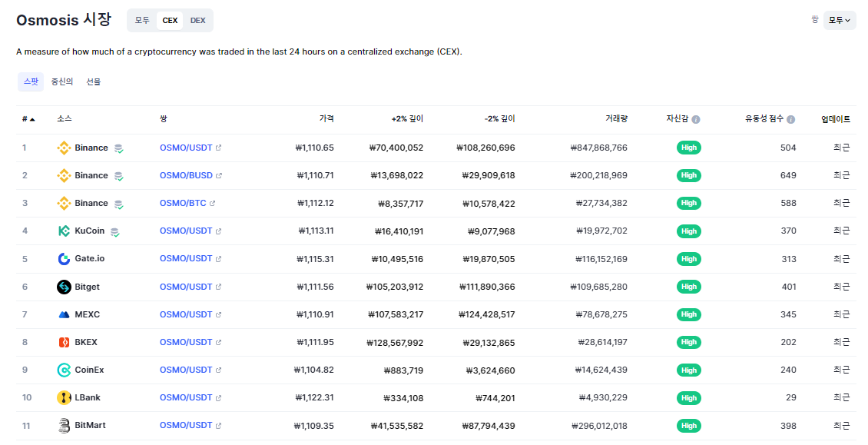
Task: Click the Gate.io exchange logo
Action: click(x=64, y=259)
